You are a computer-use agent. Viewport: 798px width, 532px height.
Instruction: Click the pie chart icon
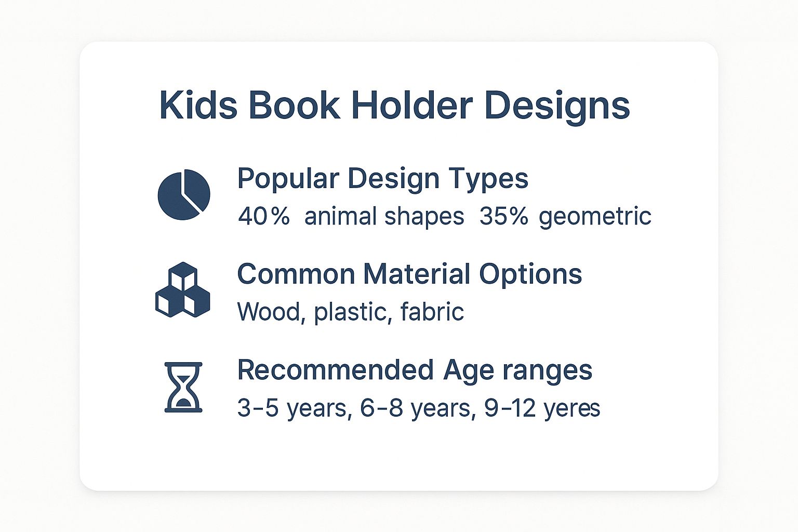[184, 194]
